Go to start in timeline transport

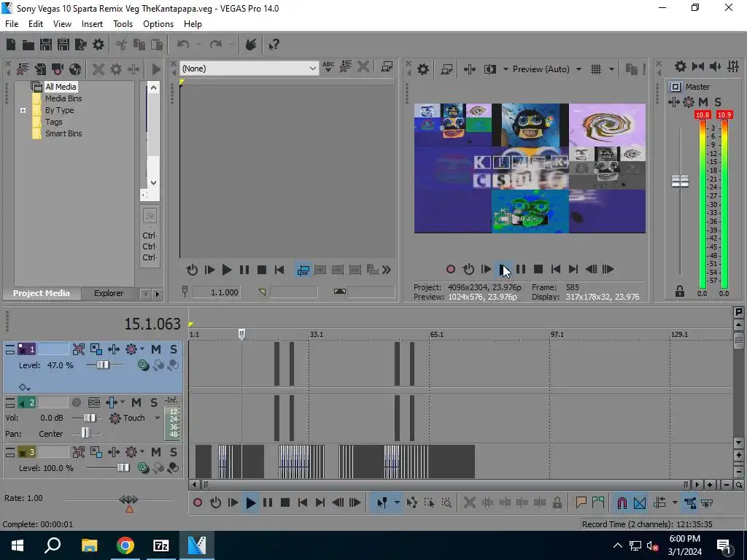[x=303, y=503]
